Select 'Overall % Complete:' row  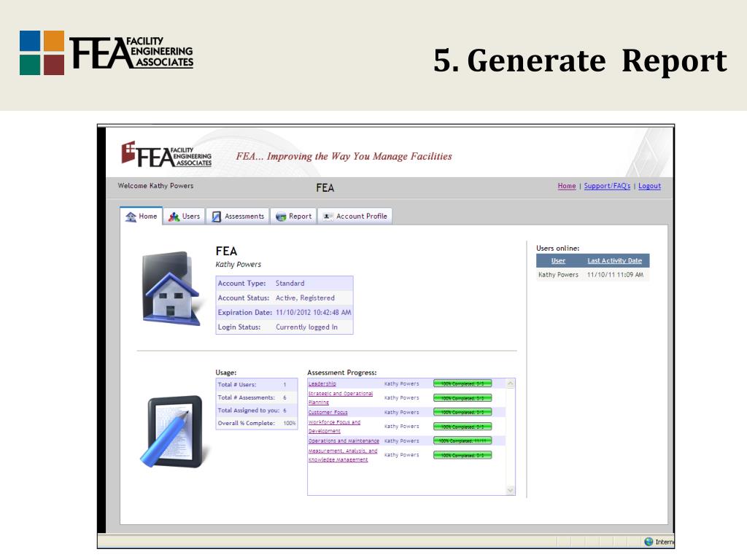[x=257, y=423]
